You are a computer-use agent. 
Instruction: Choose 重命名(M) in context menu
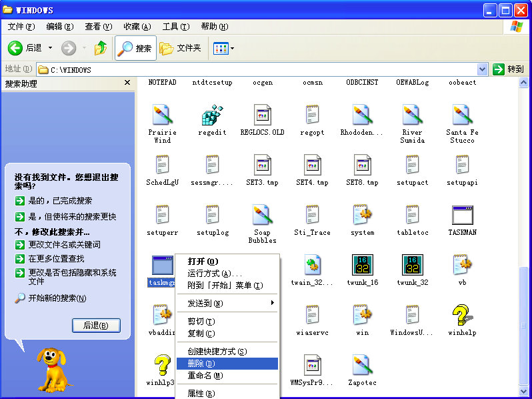(227, 376)
